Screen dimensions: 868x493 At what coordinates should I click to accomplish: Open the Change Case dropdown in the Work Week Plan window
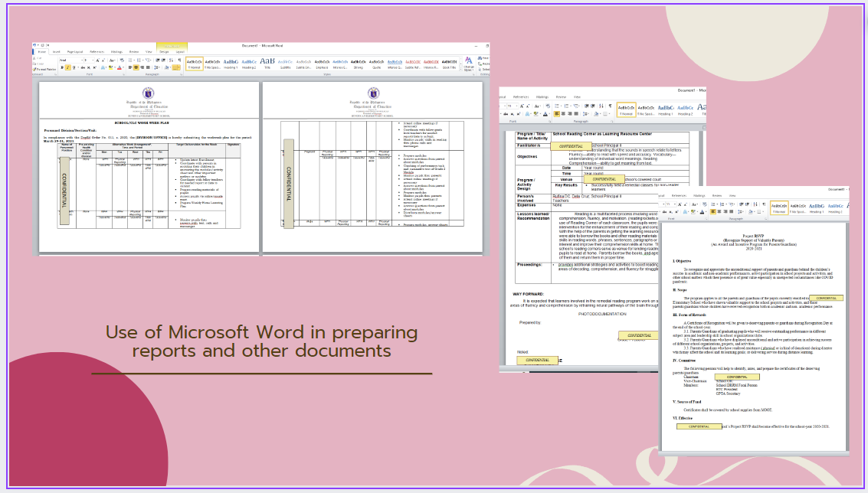point(113,60)
